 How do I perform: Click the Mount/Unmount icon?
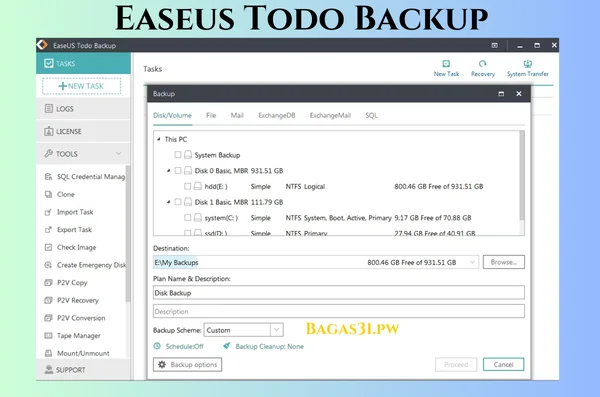48,353
